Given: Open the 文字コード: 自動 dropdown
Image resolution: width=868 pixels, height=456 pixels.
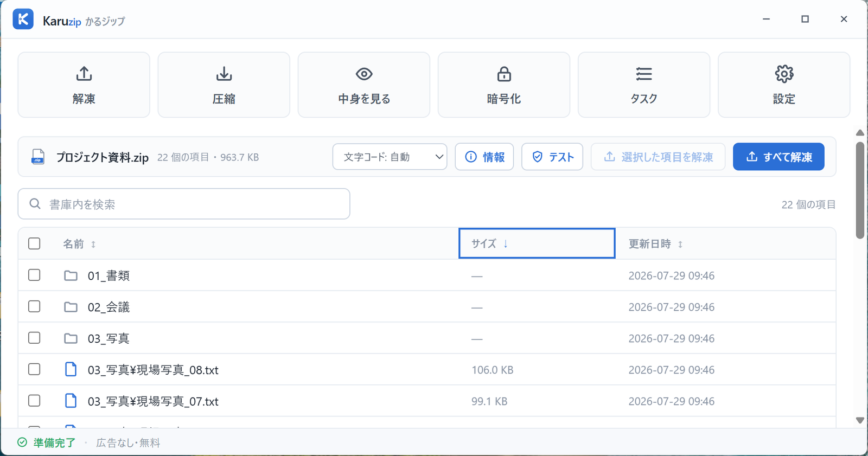Looking at the screenshot, I should click(390, 157).
